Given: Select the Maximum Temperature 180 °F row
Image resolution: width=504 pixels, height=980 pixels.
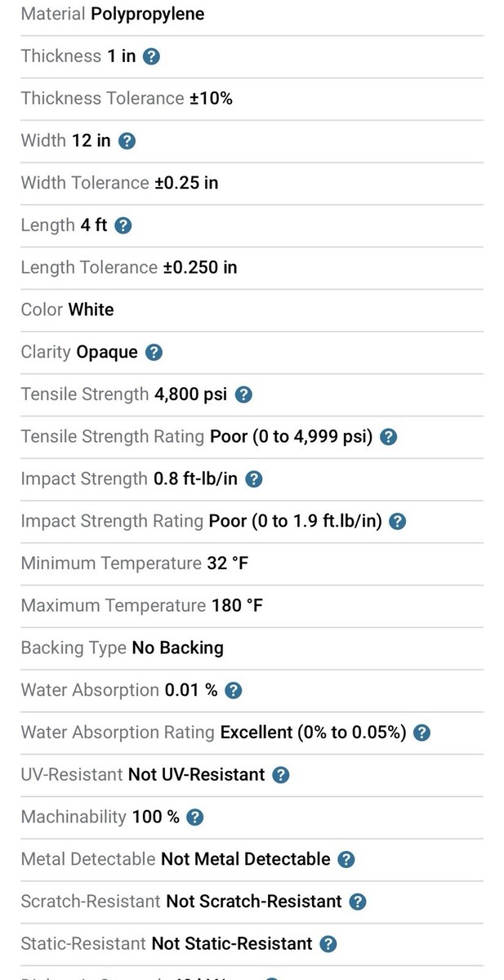Looking at the screenshot, I should tap(252, 606).
